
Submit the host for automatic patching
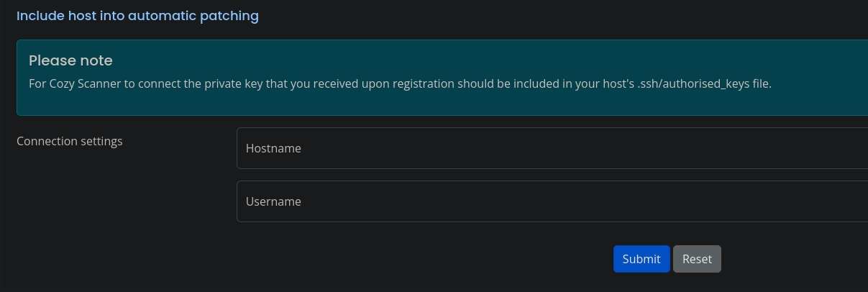[x=641, y=259]
